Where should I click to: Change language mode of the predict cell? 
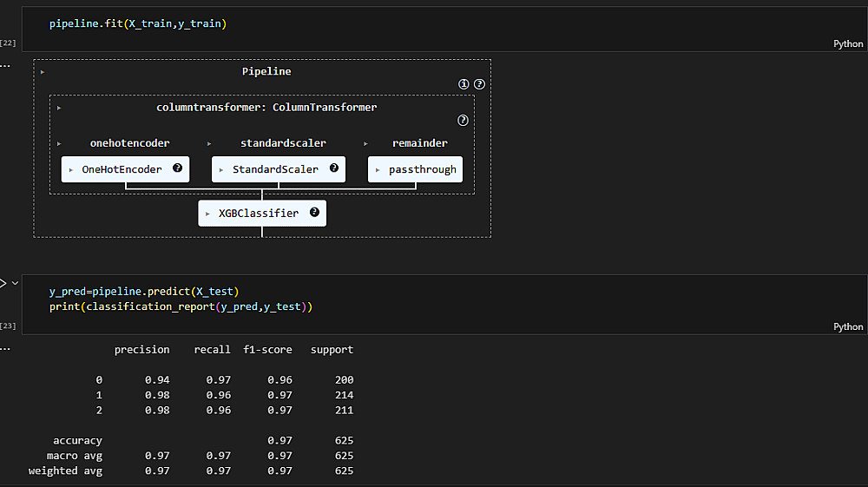tap(847, 326)
